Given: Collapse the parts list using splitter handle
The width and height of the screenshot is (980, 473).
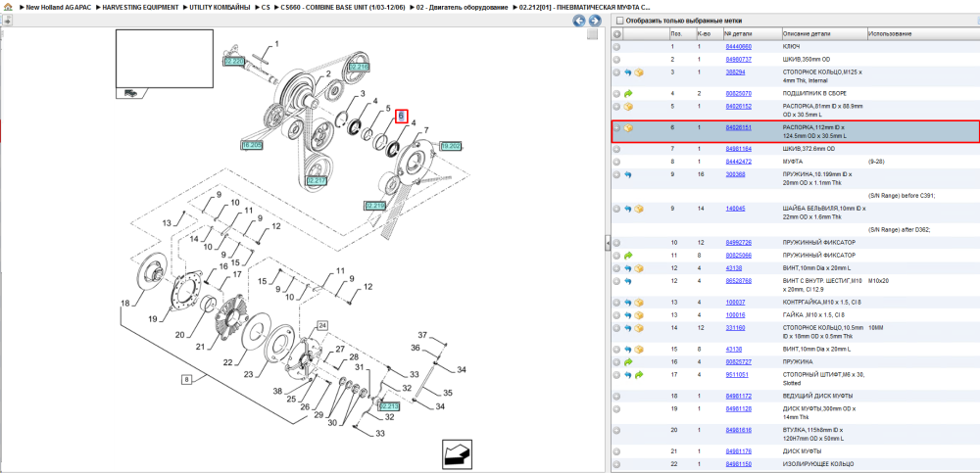Looking at the screenshot, I should click(607, 244).
